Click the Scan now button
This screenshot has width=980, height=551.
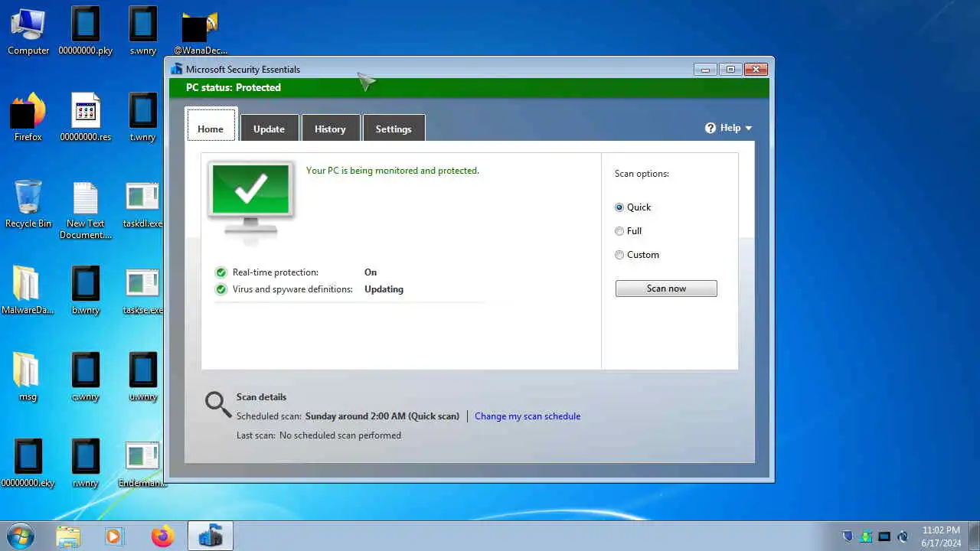coord(666,289)
